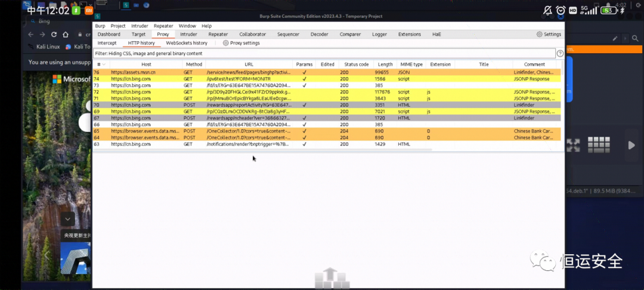
Task: Sort by the Status code column header
Action: (x=356, y=64)
